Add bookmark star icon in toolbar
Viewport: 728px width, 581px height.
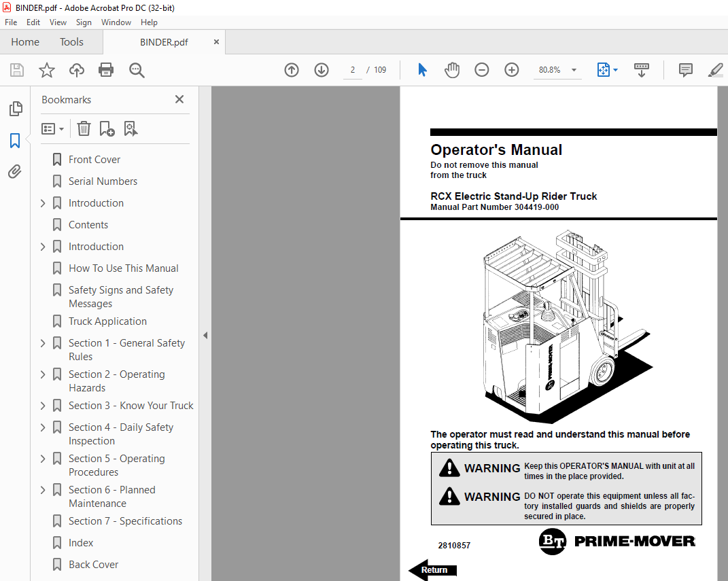[x=46, y=70]
